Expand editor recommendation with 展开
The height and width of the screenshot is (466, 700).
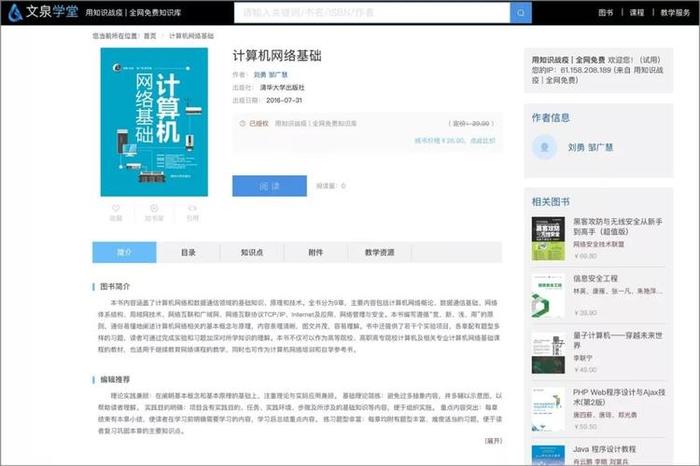[493, 441]
